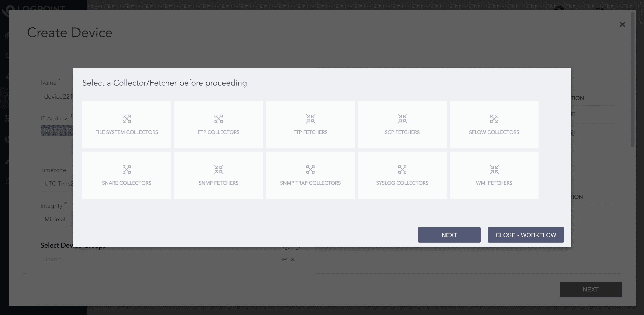This screenshot has width=644, height=315.
Task: Pick the SNMP Fetchers icon
Action: [x=218, y=169]
